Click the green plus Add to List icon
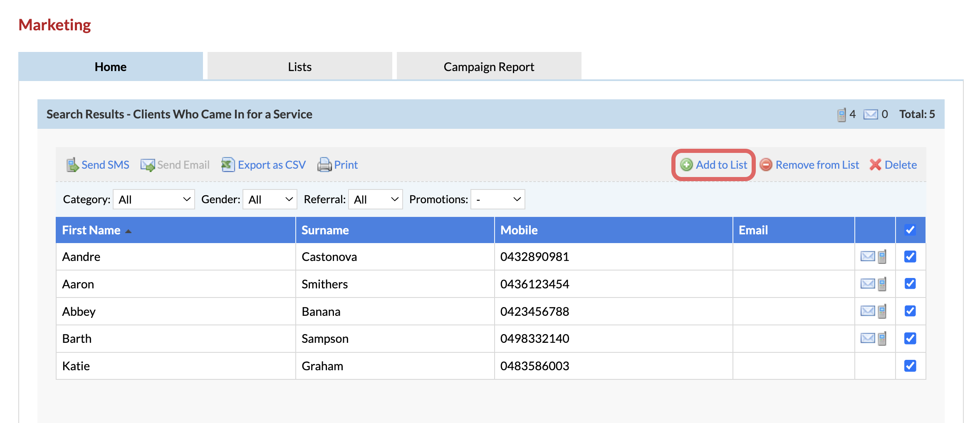The width and height of the screenshot is (980, 423). [x=686, y=165]
